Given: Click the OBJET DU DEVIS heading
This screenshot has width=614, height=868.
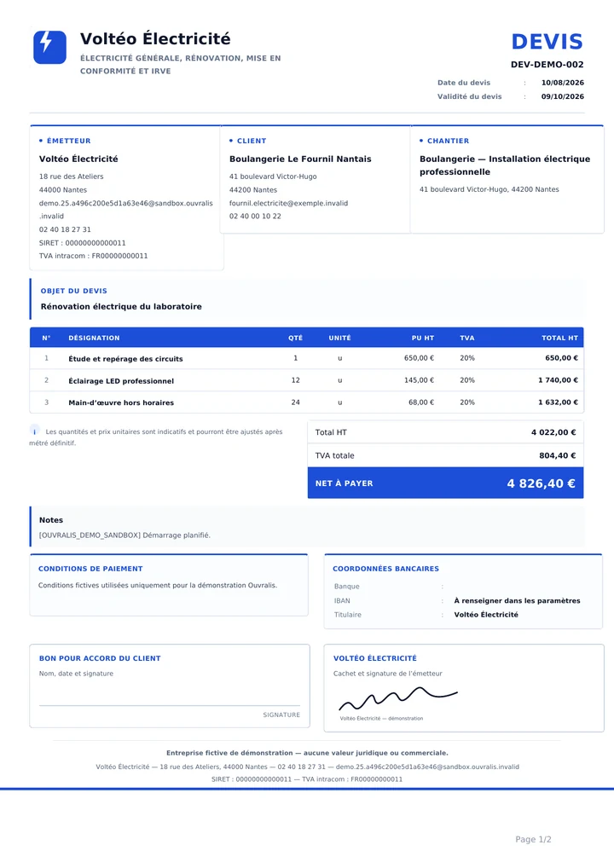Looking at the screenshot, I should click(x=73, y=291).
